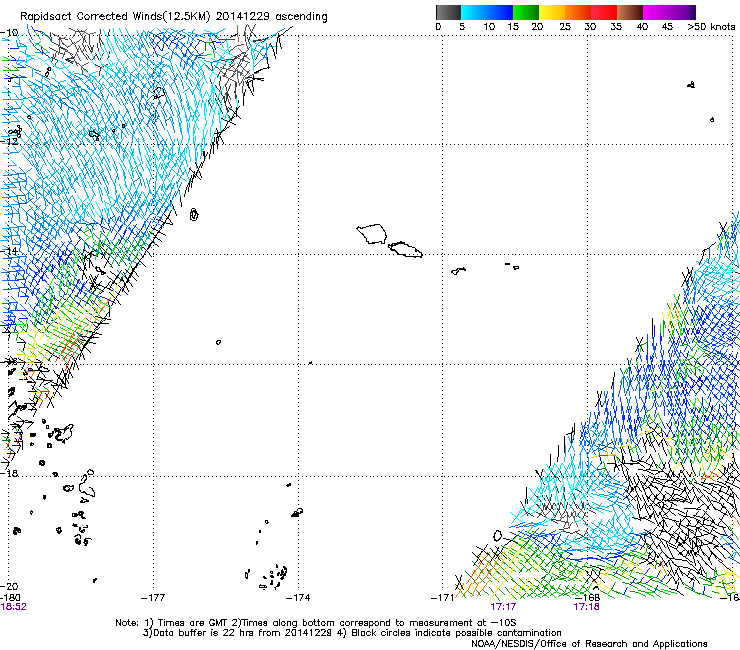
Task: Click the '>50 knots' legend label
Action: [x=711, y=27]
